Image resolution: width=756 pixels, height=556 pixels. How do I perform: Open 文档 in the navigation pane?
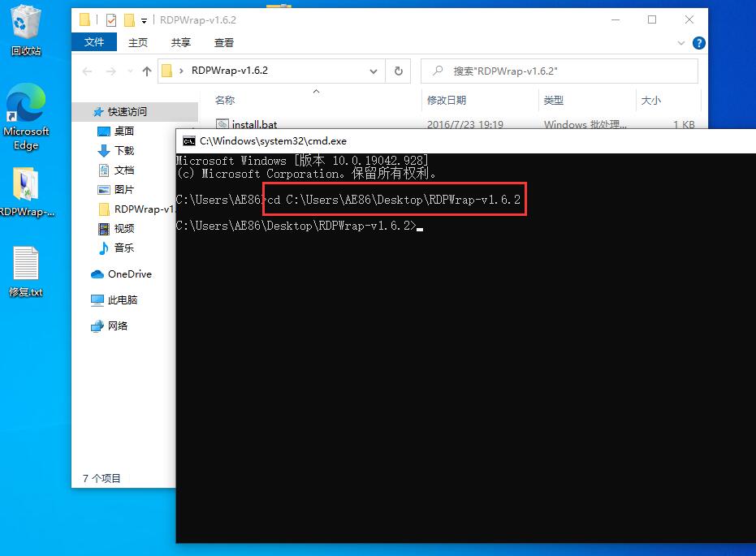[124, 170]
